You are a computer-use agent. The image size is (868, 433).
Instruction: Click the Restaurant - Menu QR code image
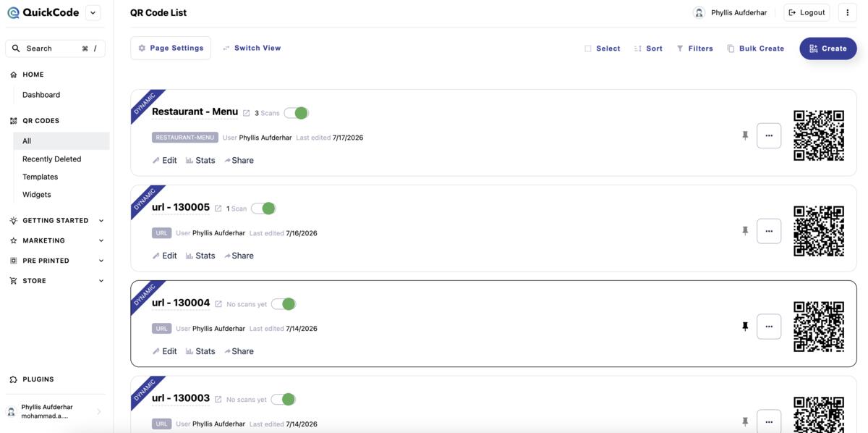[x=819, y=135]
